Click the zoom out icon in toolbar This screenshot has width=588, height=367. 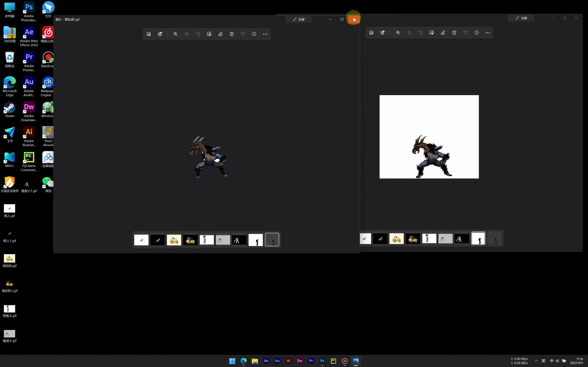tap(187, 34)
